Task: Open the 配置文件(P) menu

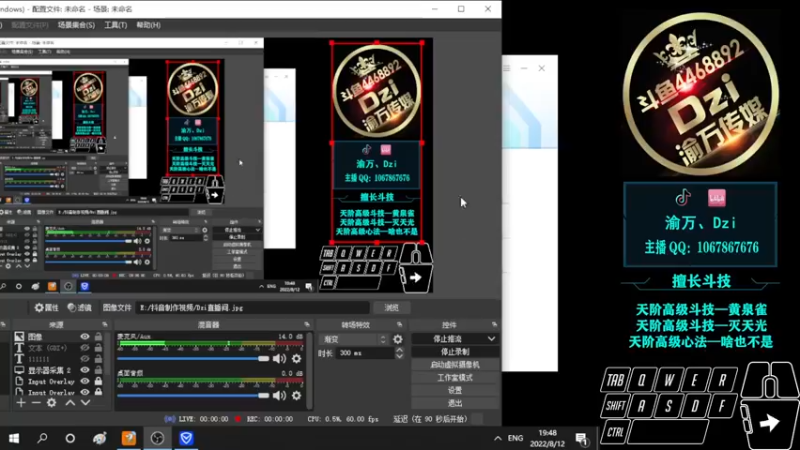Action: pyautogui.click(x=30, y=25)
